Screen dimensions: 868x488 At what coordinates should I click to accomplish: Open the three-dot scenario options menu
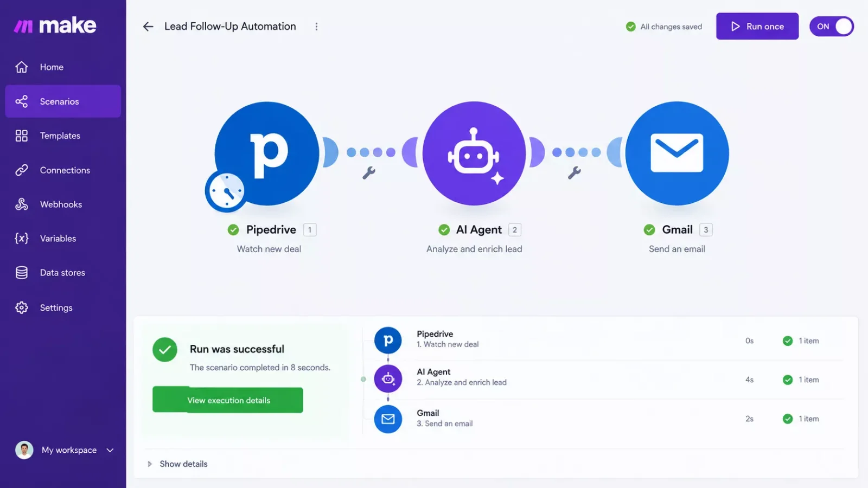click(316, 27)
